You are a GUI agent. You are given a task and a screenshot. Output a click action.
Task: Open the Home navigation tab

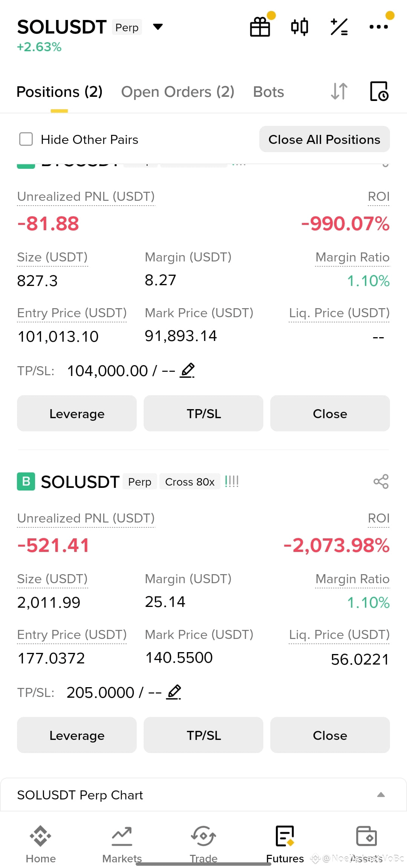pyautogui.click(x=41, y=844)
